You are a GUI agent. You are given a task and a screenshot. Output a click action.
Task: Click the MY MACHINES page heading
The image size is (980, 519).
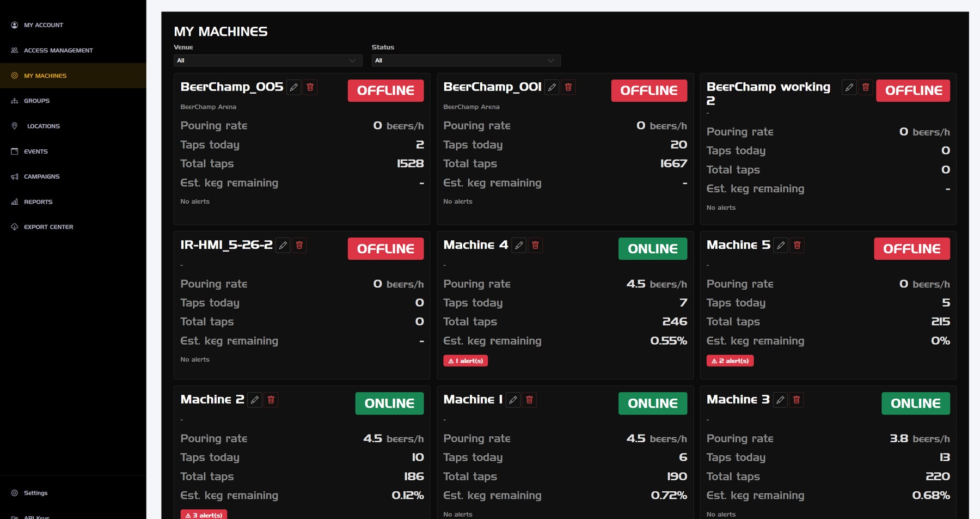point(220,32)
